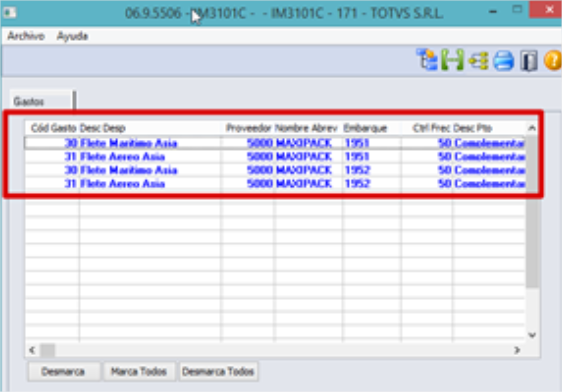The image size is (562, 392).
Task: Click the Cód Gasto column header
Action: (52, 128)
